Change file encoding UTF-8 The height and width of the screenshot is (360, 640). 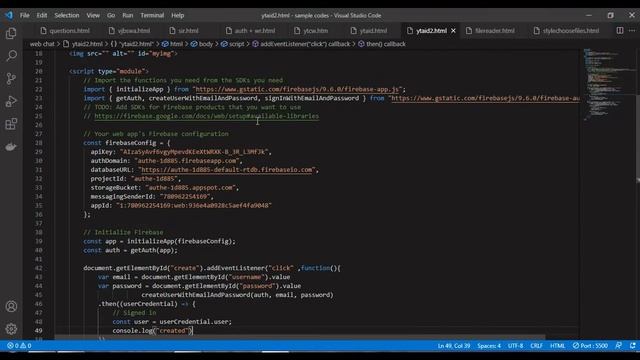516,346
